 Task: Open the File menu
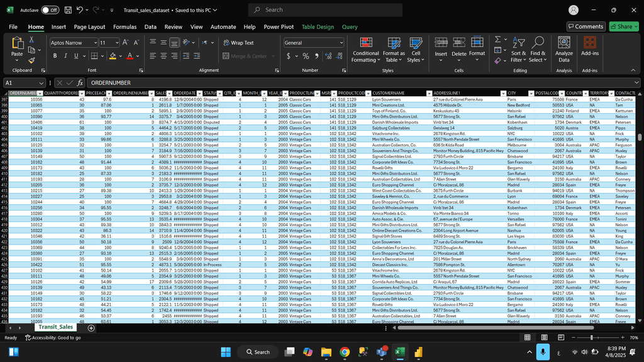[x=13, y=26]
